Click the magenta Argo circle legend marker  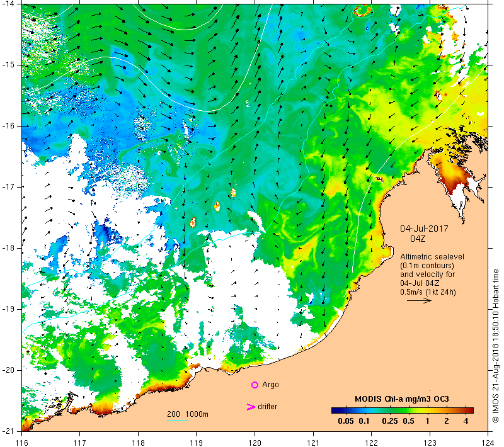pos(255,385)
